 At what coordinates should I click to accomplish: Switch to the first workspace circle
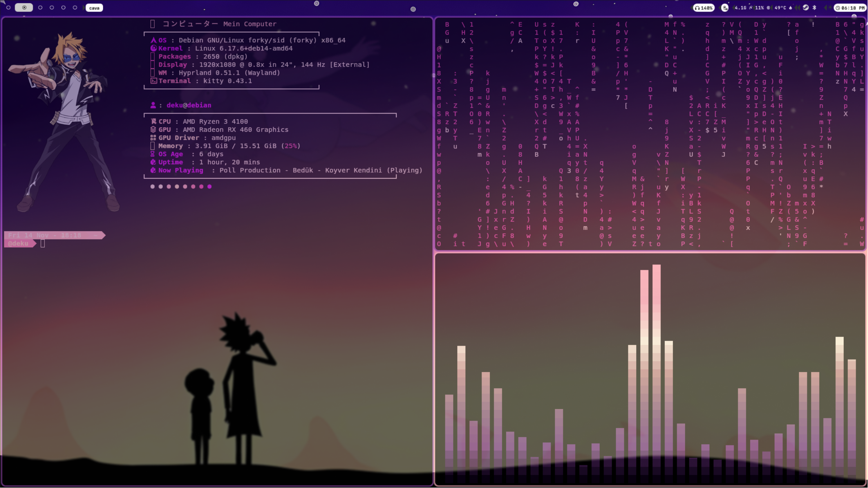(x=8, y=8)
